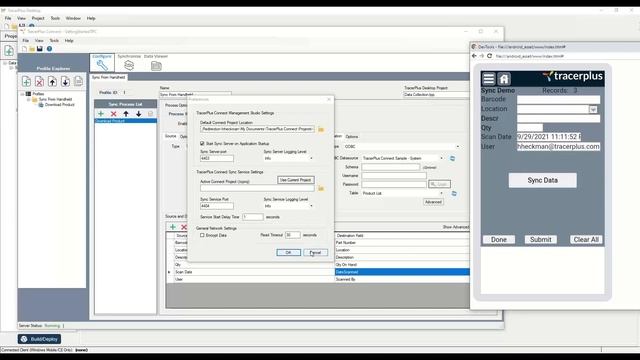
Task: Click open folder icon in TracerPlus Connect toolbar
Action: [32, 49]
